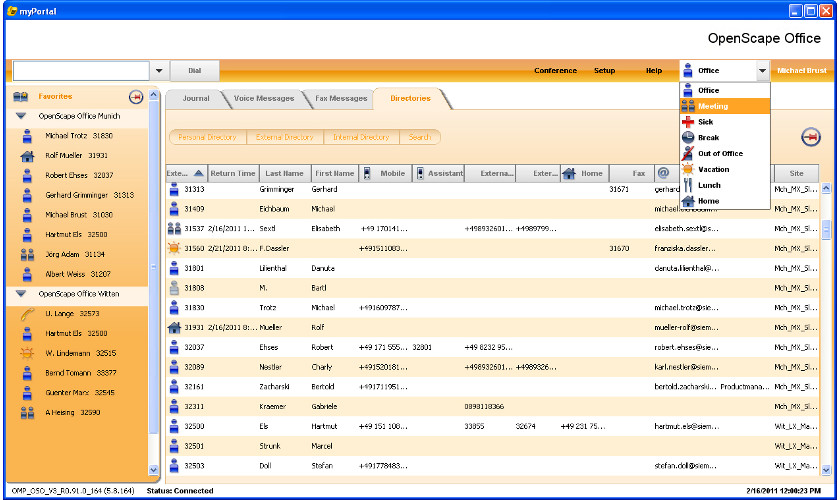Click vacation icon of extension 31560 row
The height and width of the screenshot is (500, 840).
point(174,248)
